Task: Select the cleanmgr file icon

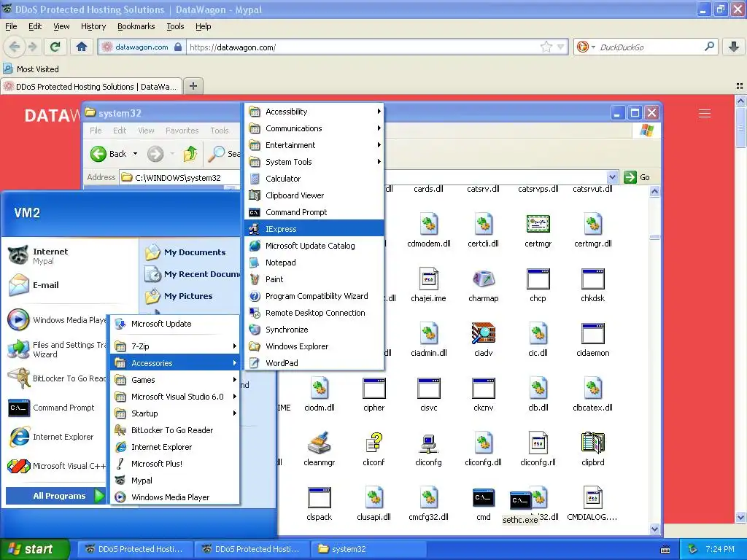Action: click(x=320, y=443)
